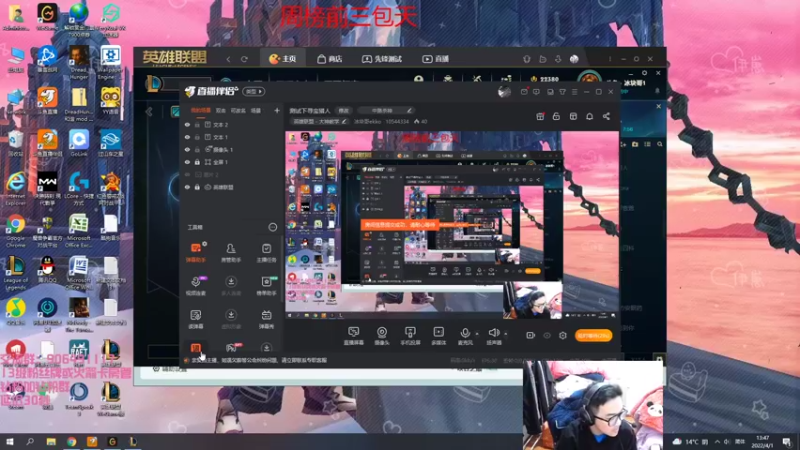This screenshot has width=800, height=450.
Task: Hide the 文本 2 source
Action: (x=187, y=124)
